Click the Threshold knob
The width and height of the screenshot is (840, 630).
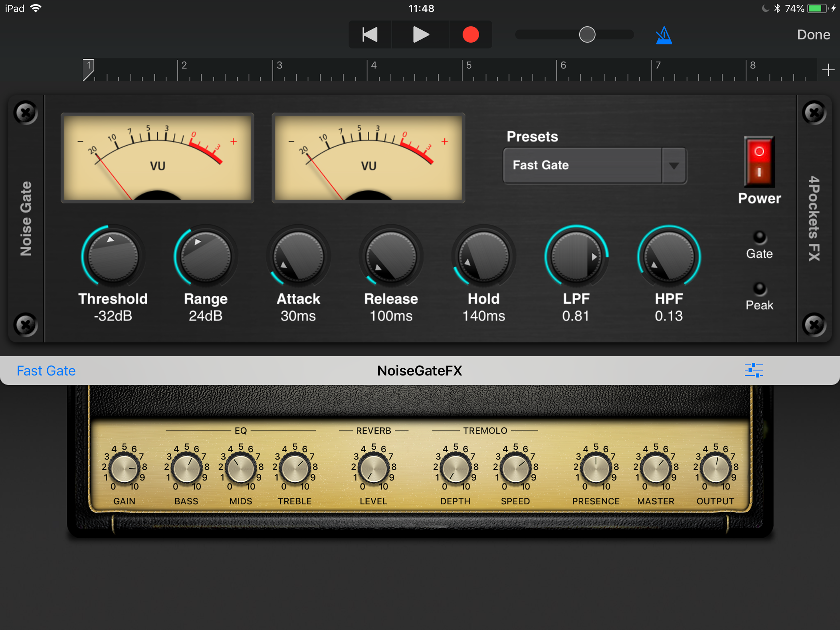[x=113, y=257]
